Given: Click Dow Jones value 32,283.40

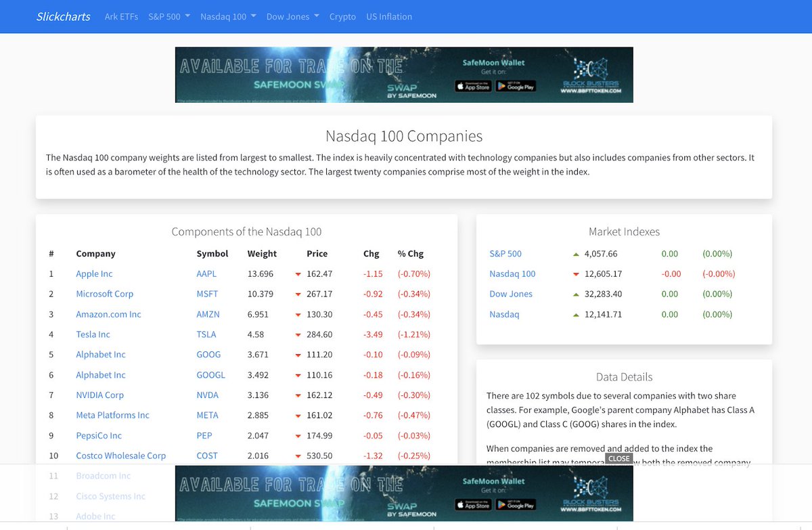Looking at the screenshot, I should tap(602, 294).
